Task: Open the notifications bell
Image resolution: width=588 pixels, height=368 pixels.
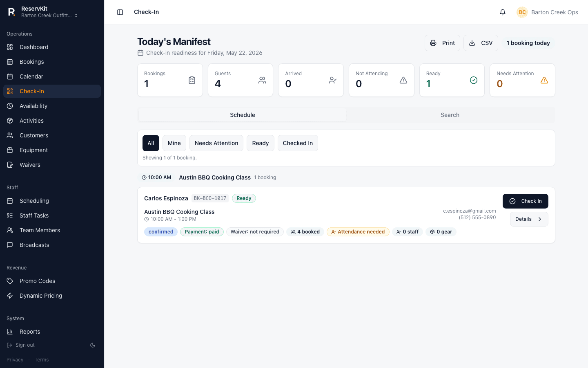Action: 503,12
